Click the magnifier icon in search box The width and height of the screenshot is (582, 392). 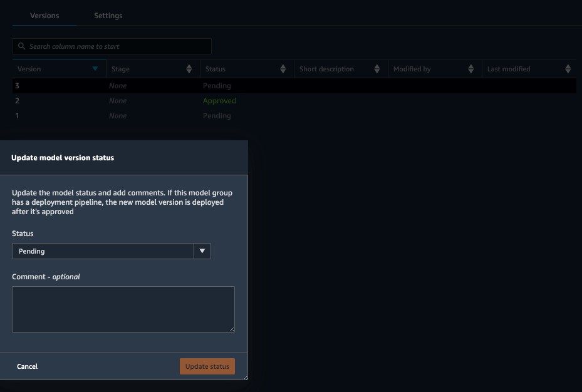(x=21, y=46)
